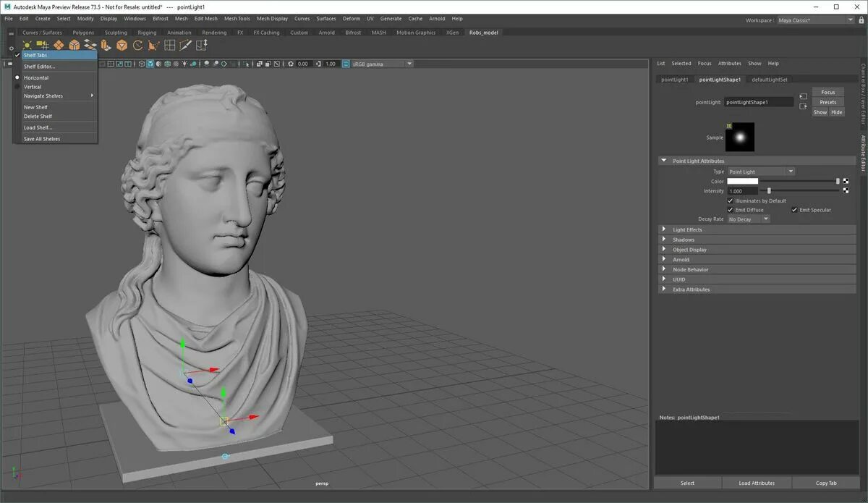This screenshot has height=503, width=868.
Task: Click the orange extruded block shelf icon
Action: point(106,45)
